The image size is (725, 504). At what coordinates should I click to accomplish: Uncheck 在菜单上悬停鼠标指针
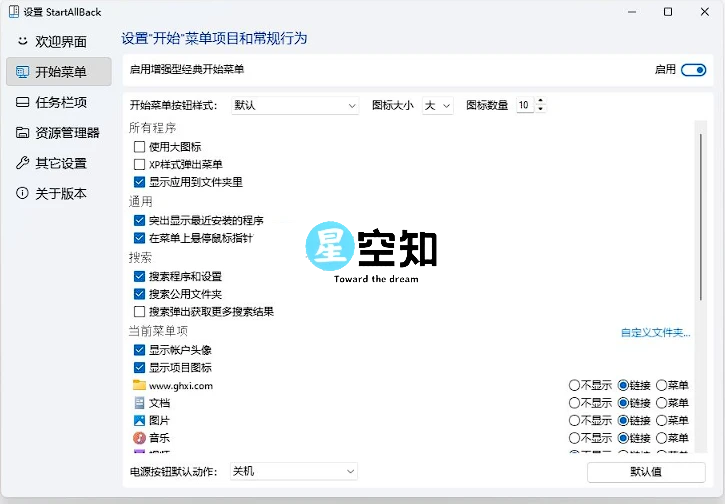139,238
